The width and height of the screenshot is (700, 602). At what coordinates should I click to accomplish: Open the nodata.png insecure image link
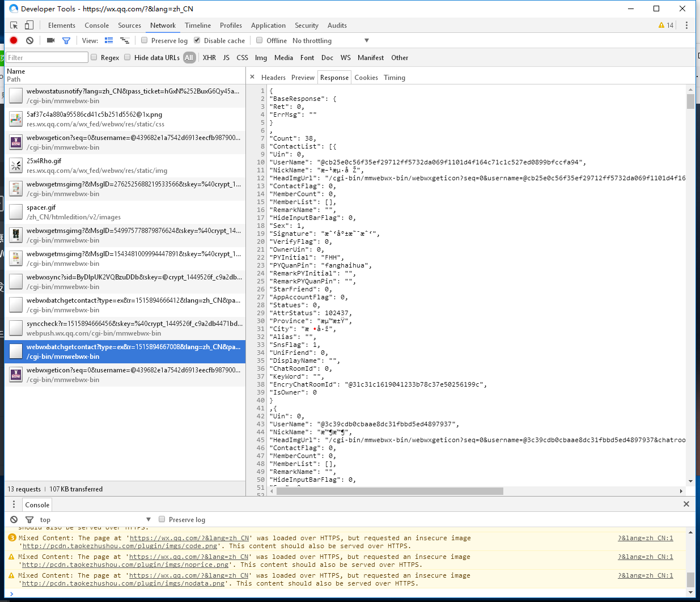[124, 584]
